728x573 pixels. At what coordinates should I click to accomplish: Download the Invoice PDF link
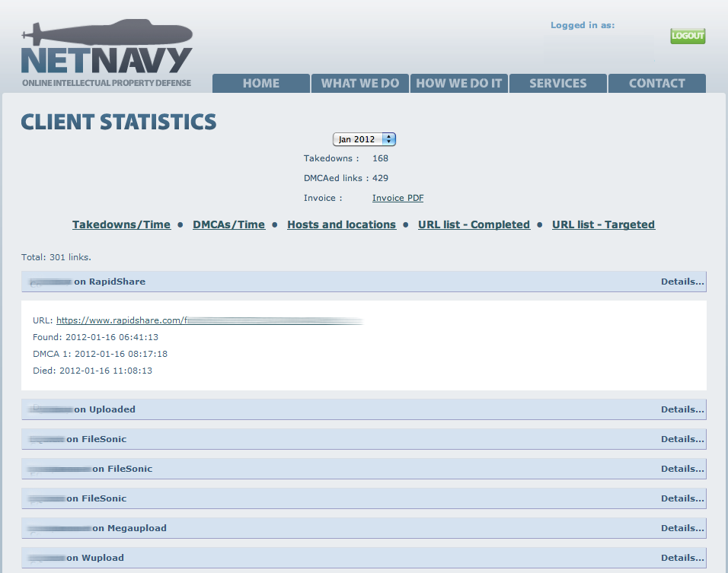point(398,198)
